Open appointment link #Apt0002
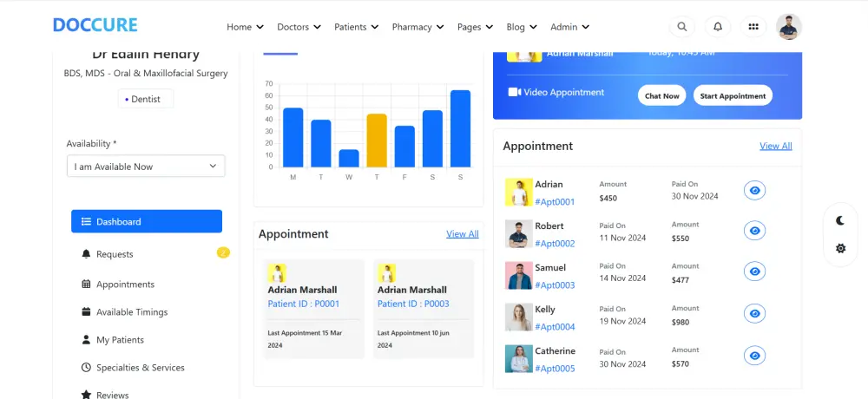The width and height of the screenshot is (868, 399). [555, 243]
